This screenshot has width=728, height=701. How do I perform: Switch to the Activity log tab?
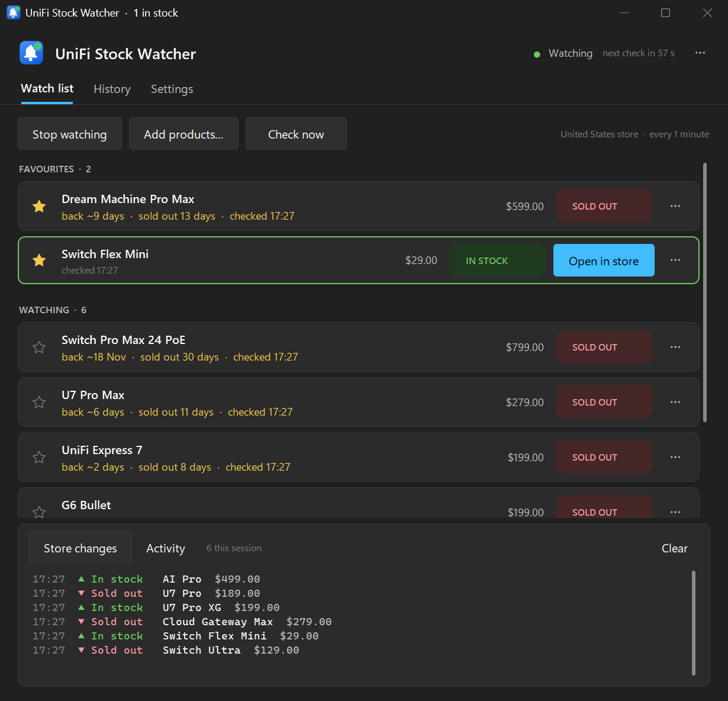[165, 548]
